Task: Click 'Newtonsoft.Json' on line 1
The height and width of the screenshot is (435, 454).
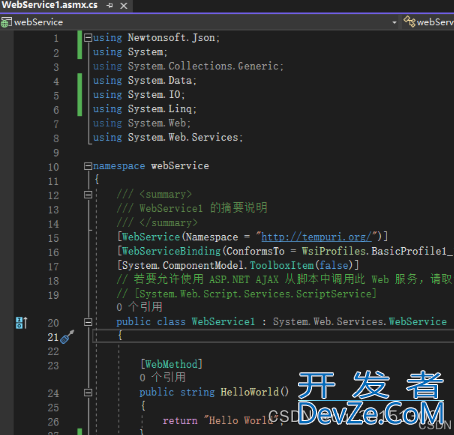Action: 171,38
